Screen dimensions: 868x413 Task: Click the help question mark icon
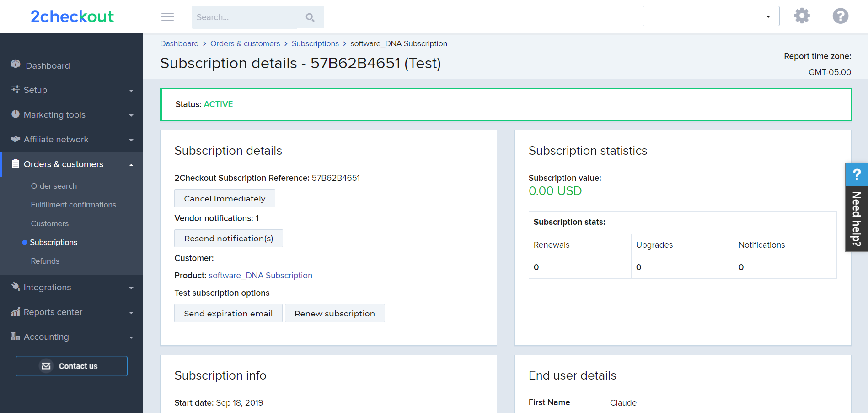841,16
